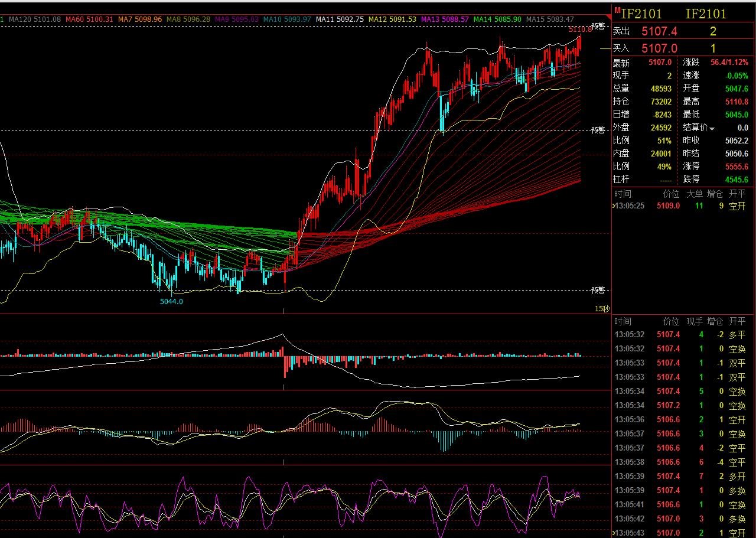Click the 跌停 value 4545.6
756x538 pixels.
pos(737,180)
